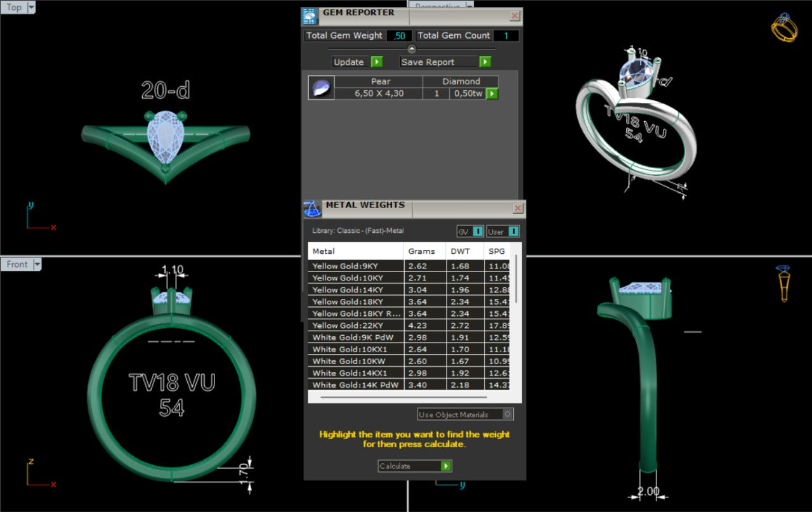Image resolution: width=812 pixels, height=512 pixels.
Task: Select the pear gem thumbnail in Gem Reporter
Action: pyautogui.click(x=321, y=88)
